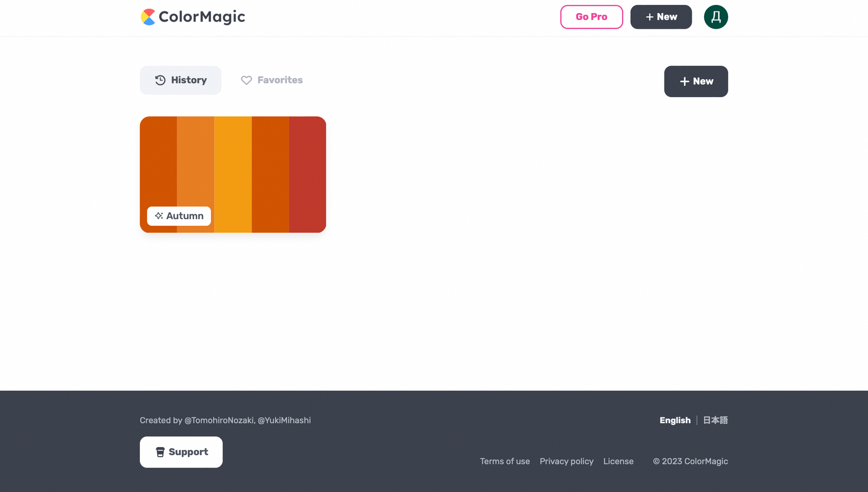Click the history clock icon

coord(160,80)
